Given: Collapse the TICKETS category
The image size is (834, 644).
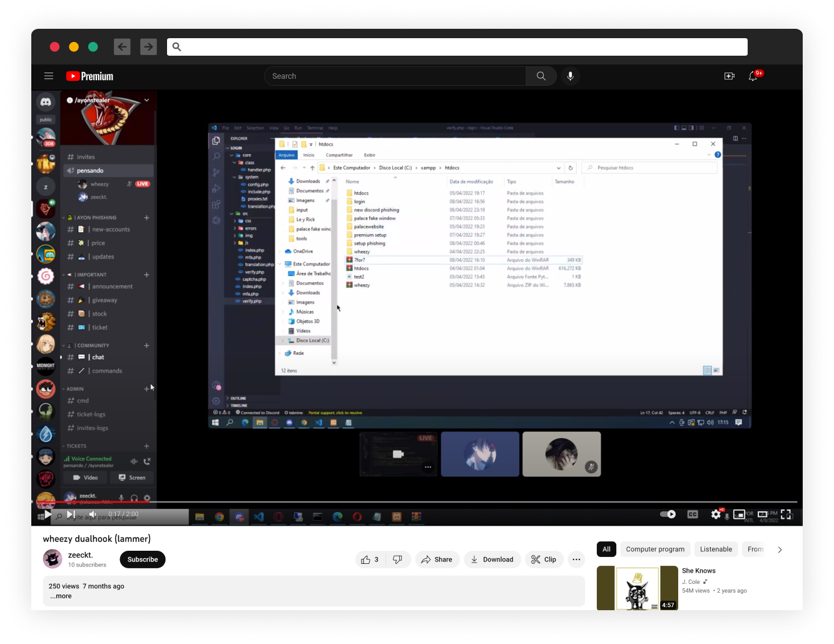Looking at the screenshot, I should click(x=75, y=446).
